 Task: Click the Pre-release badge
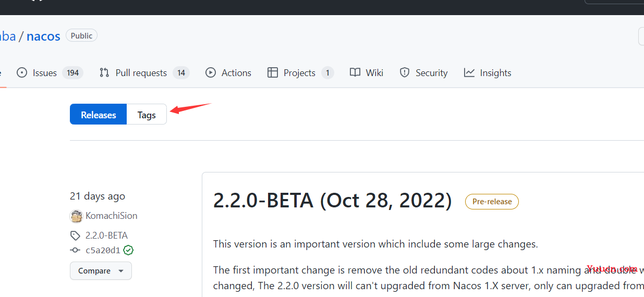pyautogui.click(x=492, y=202)
